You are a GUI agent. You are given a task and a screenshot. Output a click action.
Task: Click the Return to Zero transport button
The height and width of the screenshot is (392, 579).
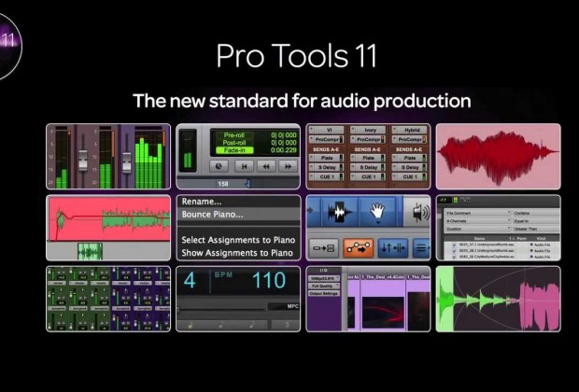click(x=244, y=166)
